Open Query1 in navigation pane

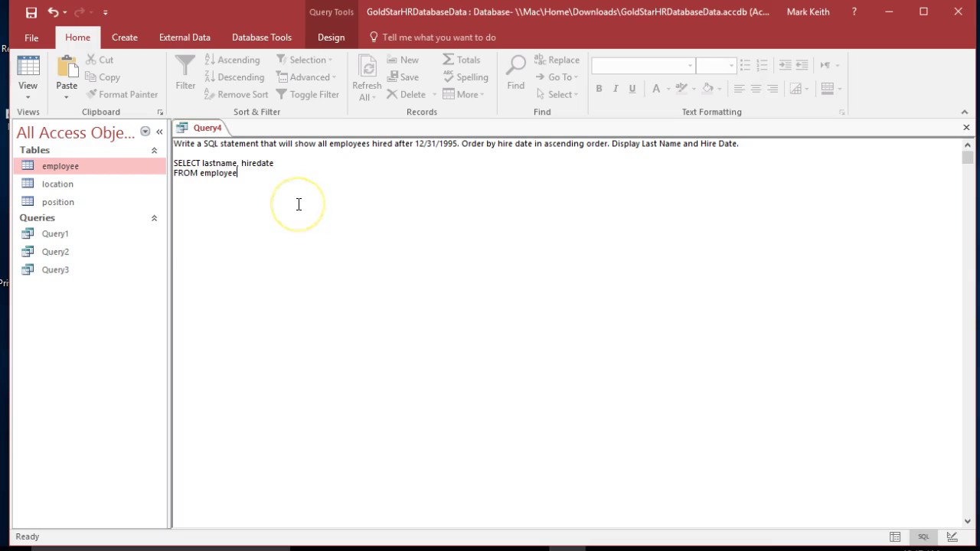(x=90, y=234)
